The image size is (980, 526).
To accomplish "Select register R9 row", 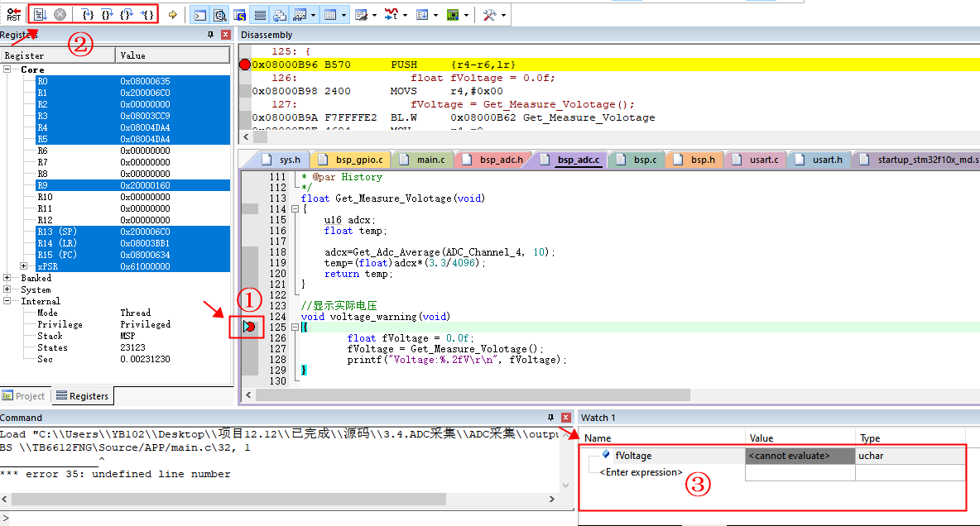I will tap(133, 185).
